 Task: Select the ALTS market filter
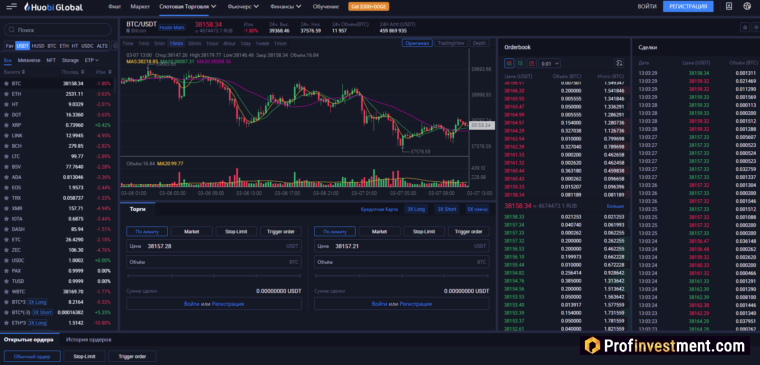tap(102, 46)
